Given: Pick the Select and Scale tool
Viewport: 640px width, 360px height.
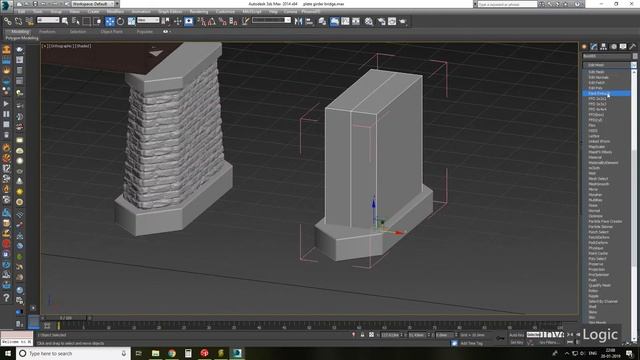Looking at the screenshot, I should click(x=131, y=21).
